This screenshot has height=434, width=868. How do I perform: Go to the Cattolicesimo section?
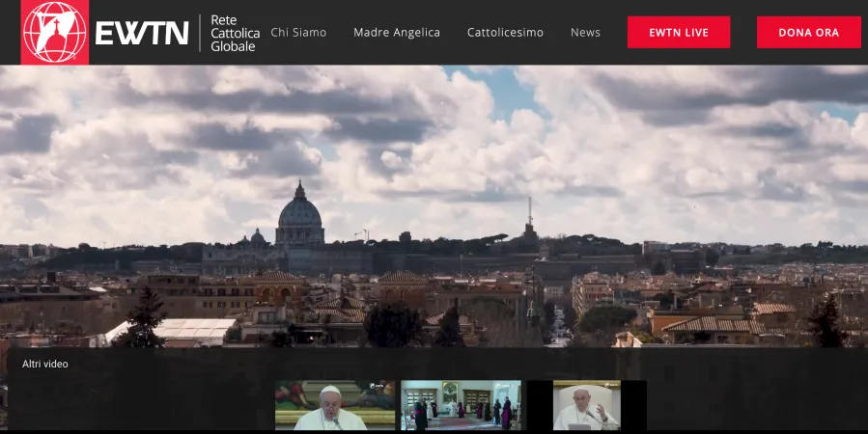click(x=505, y=33)
